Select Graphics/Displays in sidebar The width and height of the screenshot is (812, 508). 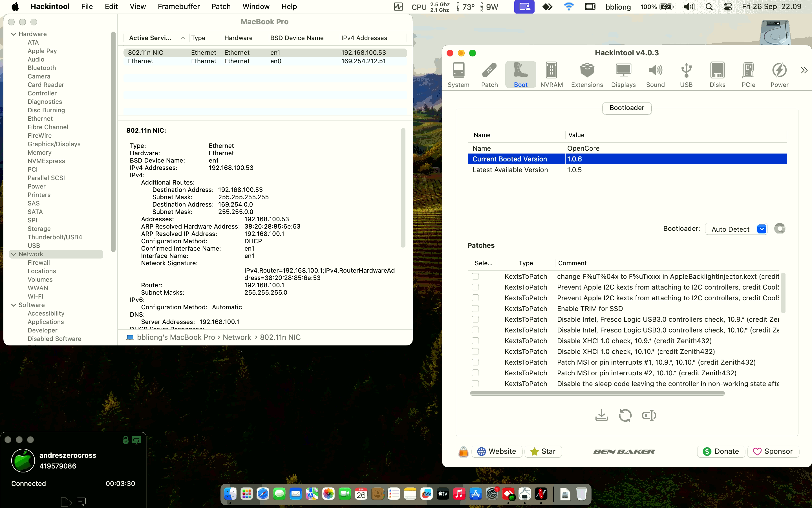tap(54, 144)
